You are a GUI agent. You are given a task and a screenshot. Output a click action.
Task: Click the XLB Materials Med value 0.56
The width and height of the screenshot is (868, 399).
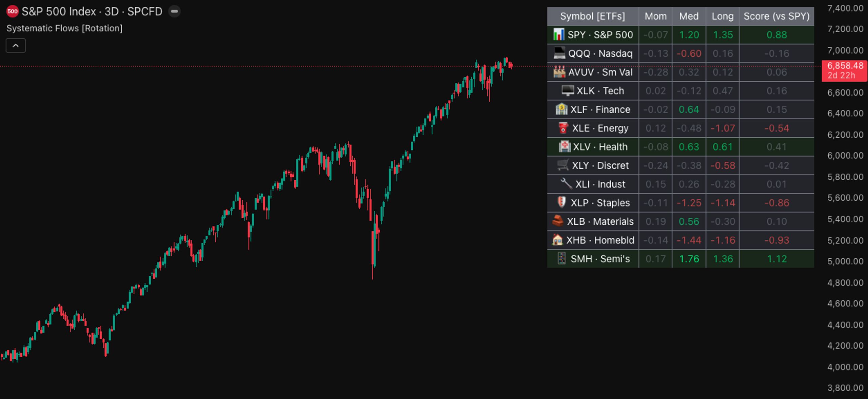click(689, 222)
